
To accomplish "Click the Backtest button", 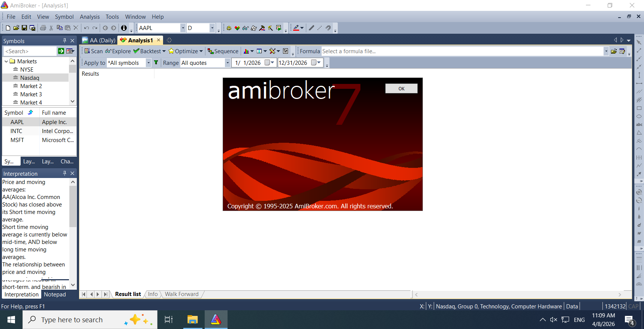I will point(147,51).
